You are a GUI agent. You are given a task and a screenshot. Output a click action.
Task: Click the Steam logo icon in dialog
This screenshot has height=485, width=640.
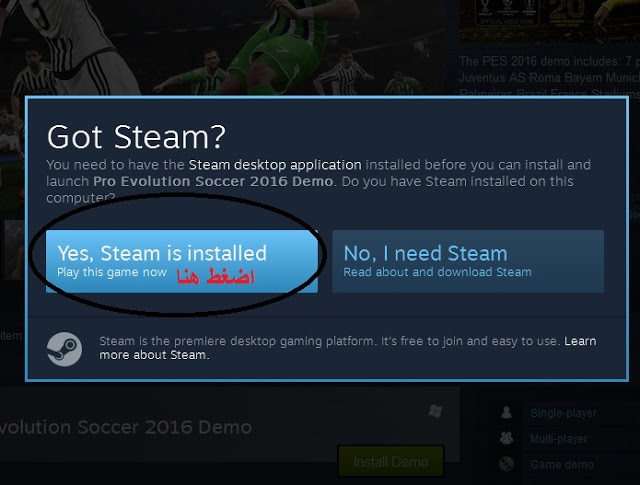tap(64, 349)
